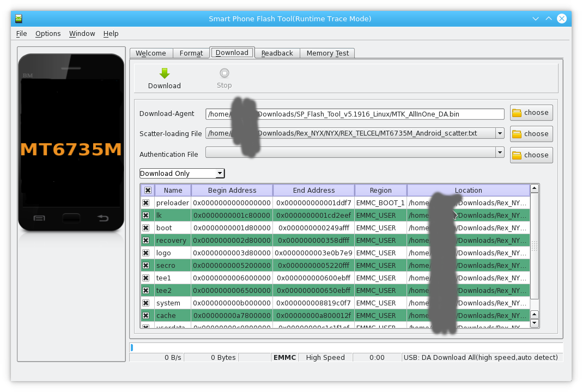Choose a Download-Agent file

(531, 113)
